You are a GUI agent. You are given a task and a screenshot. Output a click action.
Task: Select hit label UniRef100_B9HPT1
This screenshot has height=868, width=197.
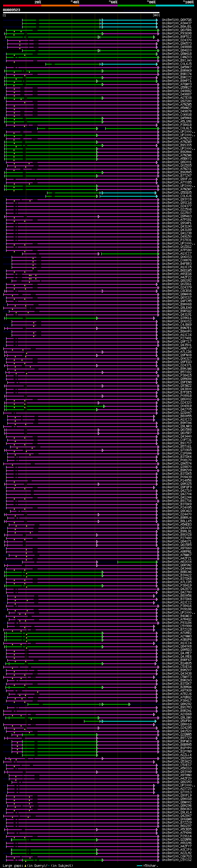click(177, 81)
